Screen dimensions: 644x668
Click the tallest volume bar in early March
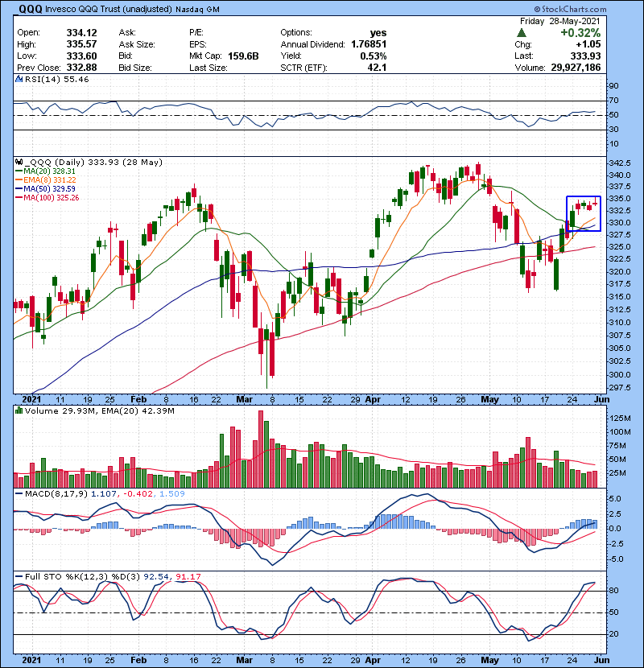coord(261,449)
